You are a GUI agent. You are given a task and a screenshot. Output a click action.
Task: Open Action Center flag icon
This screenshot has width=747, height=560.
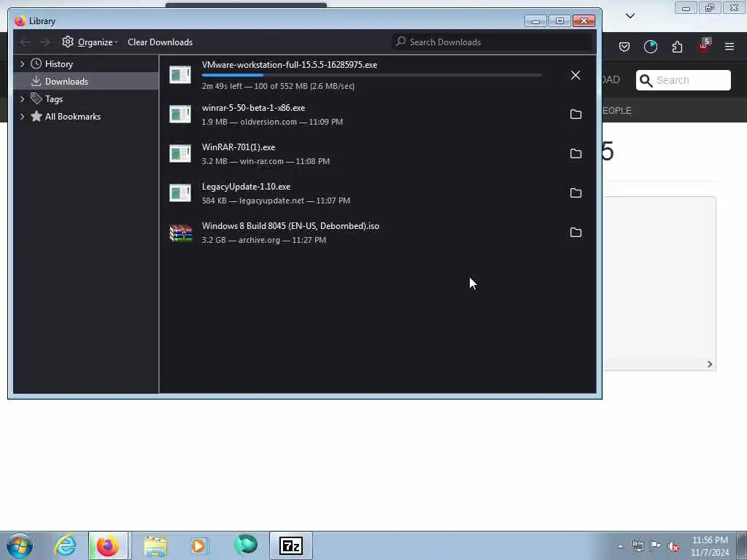pyautogui.click(x=656, y=546)
